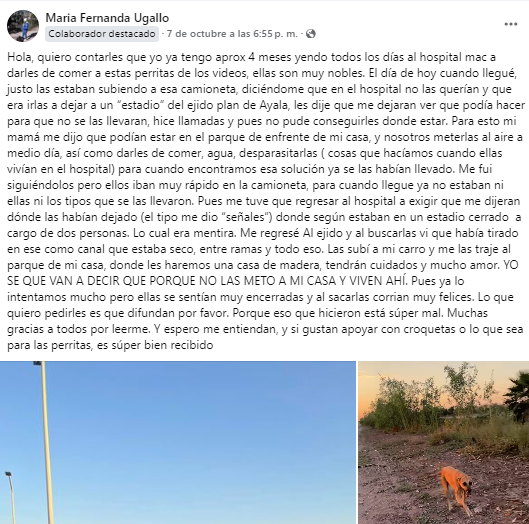Click the orange dog in the photo
529x524 pixels.
(456, 488)
